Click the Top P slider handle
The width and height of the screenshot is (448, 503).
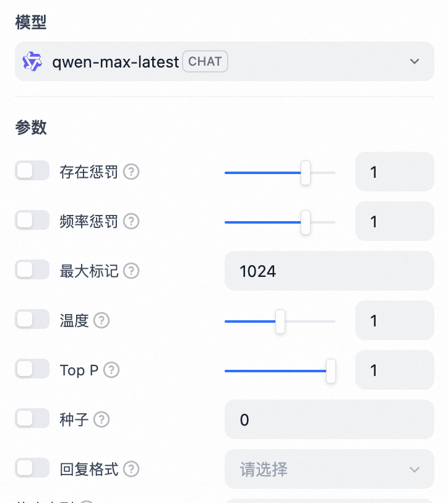tap(331, 371)
